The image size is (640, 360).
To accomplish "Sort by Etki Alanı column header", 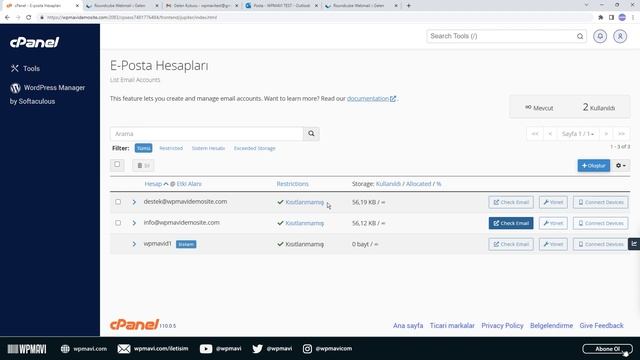I will 189,184.
